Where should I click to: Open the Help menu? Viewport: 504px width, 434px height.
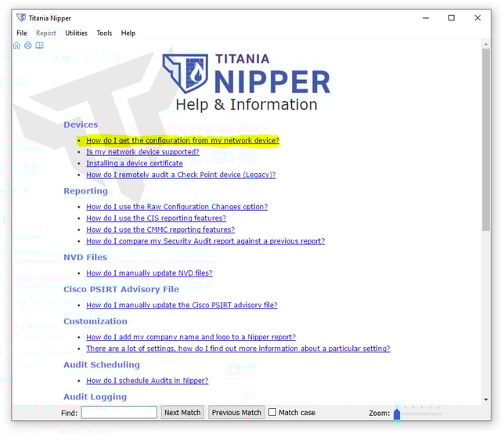128,33
